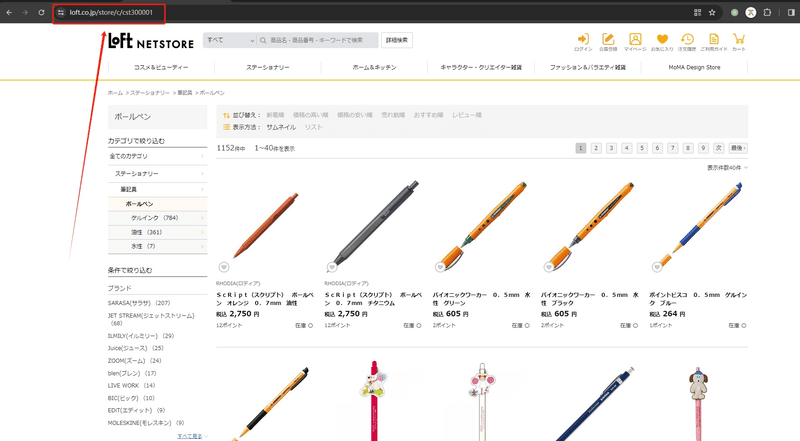Click the 詳細検索 advanced search button
The height and width of the screenshot is (441, 800).
tap(397, 40)
